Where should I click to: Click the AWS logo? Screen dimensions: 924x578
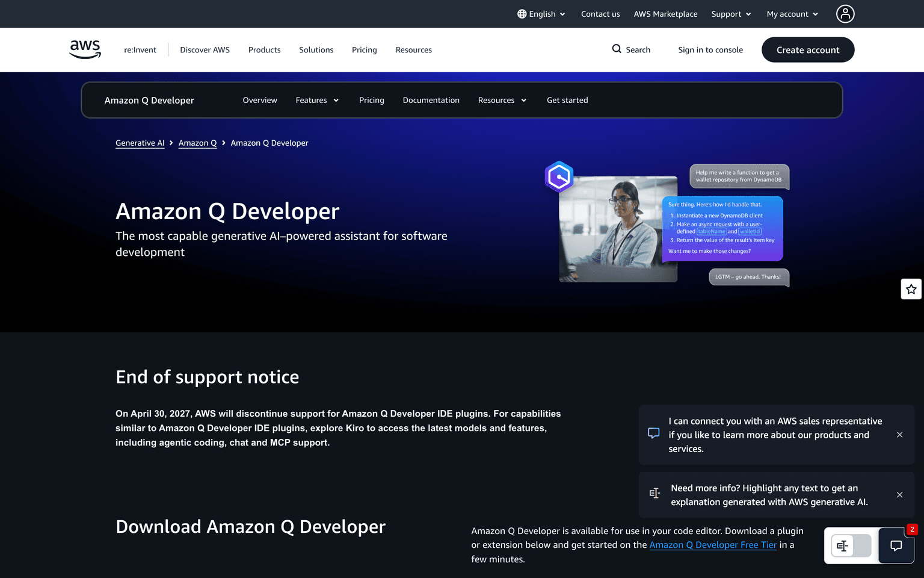click(85, 49)
